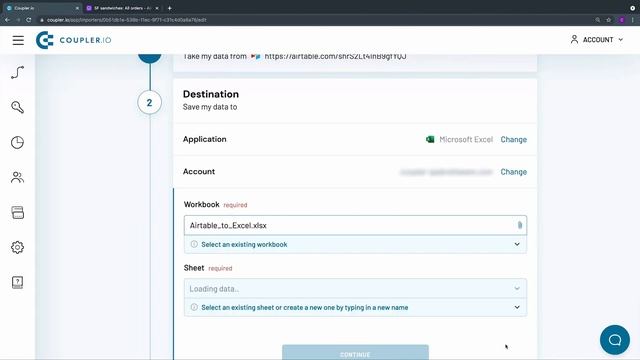Expand the existing sheet hint chevron
This screenshot has height=360, width=640.
(x=517, y=307)
